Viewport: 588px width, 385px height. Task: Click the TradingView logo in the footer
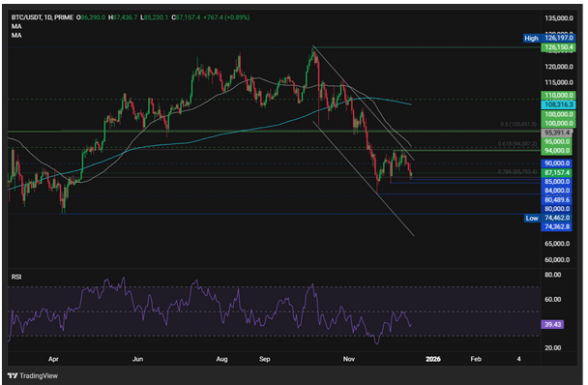[33, 375]
